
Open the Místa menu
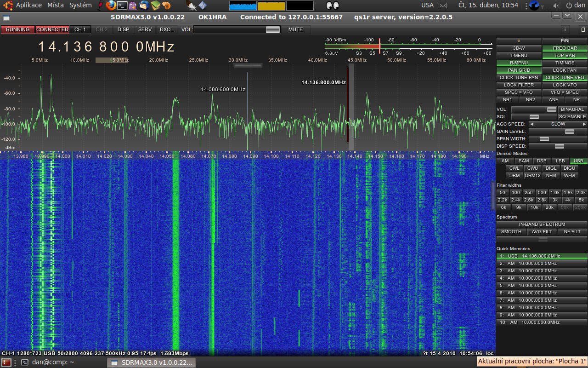pos(56,6)
